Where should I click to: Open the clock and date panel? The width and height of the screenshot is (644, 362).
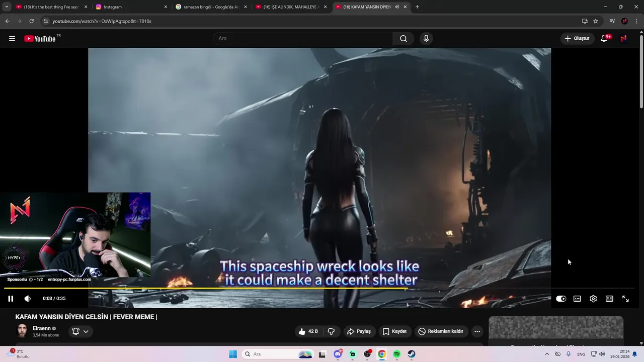[x=620, y=354]
